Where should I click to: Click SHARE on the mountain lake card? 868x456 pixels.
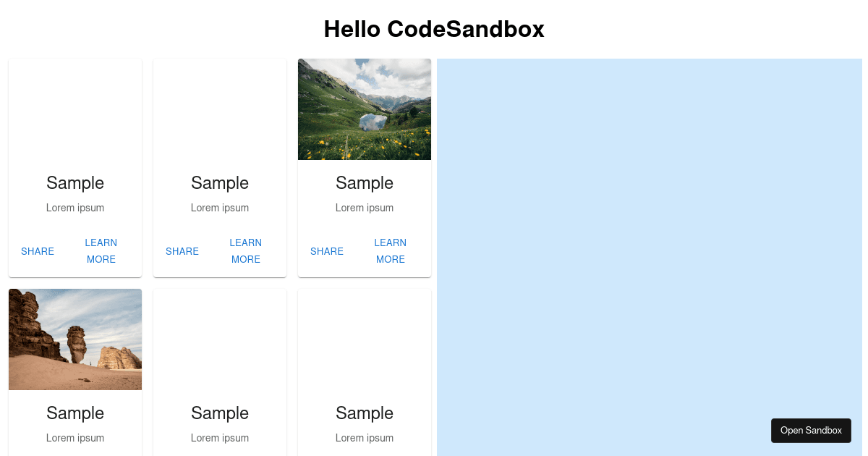coord(327,251)
